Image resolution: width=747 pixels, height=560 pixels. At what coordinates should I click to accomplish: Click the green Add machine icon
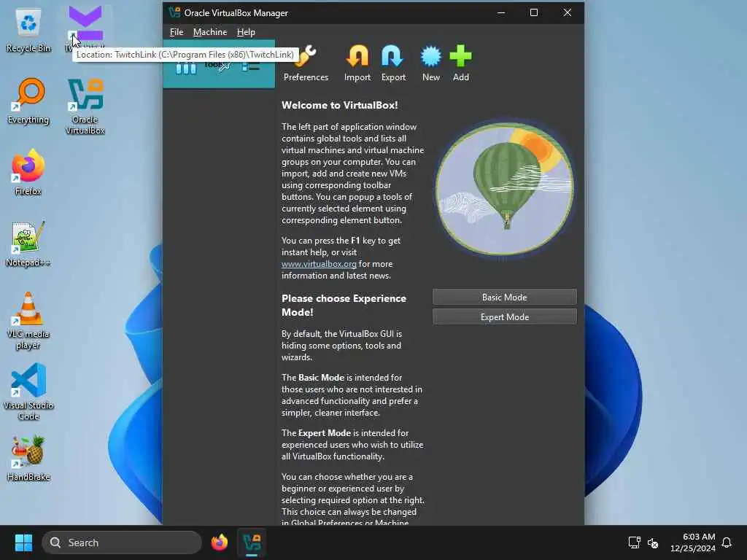click(x=461, y=63)
